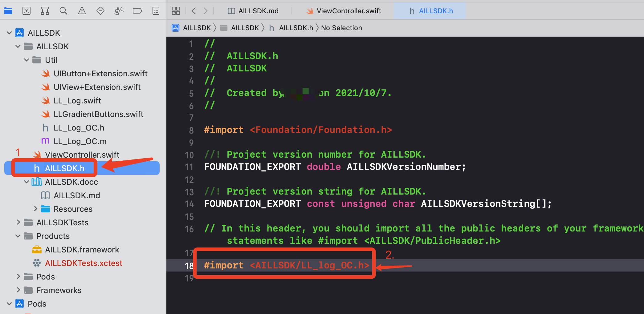Click AILLSDK.h in the breadcrumb bar
644x314 pixels.
[291, 28]
